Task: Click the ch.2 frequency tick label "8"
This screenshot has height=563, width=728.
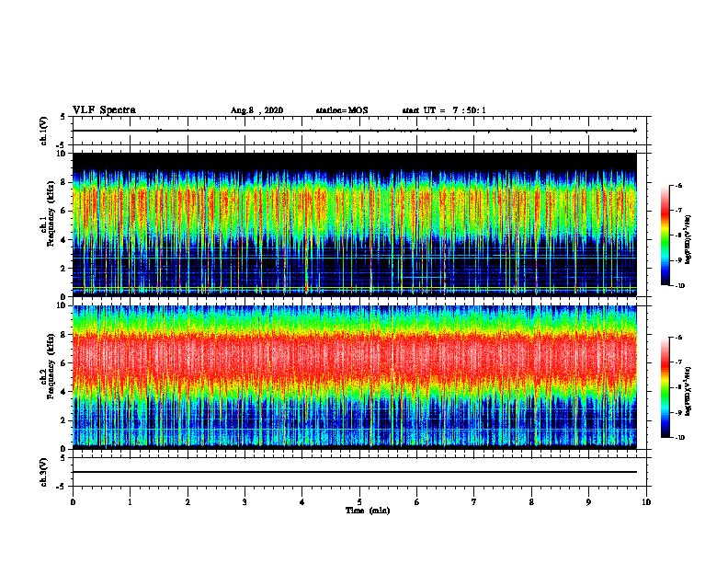Action: 63,335
